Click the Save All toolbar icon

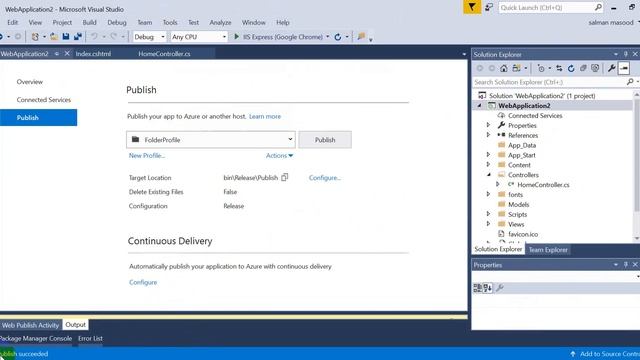point(78,37)
